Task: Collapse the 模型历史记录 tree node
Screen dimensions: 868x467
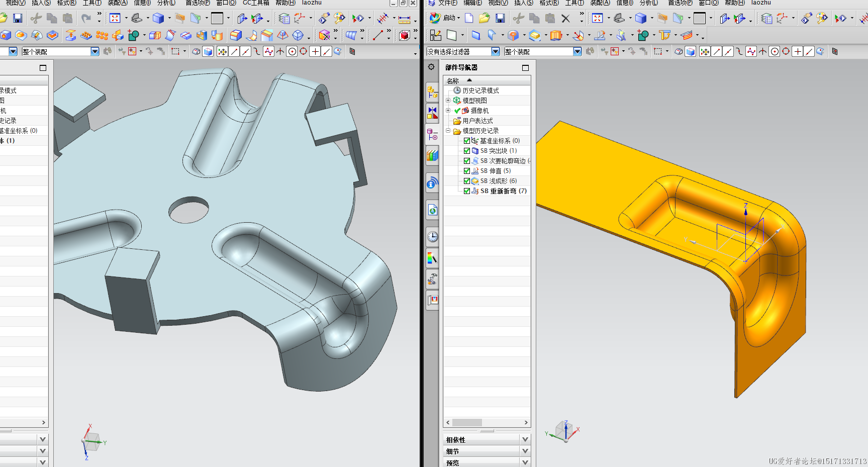Action: [x=448, y=131]
